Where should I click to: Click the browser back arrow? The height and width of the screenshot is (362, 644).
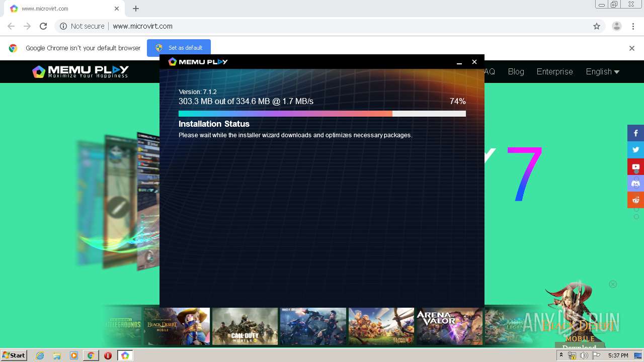pos(11,26)
